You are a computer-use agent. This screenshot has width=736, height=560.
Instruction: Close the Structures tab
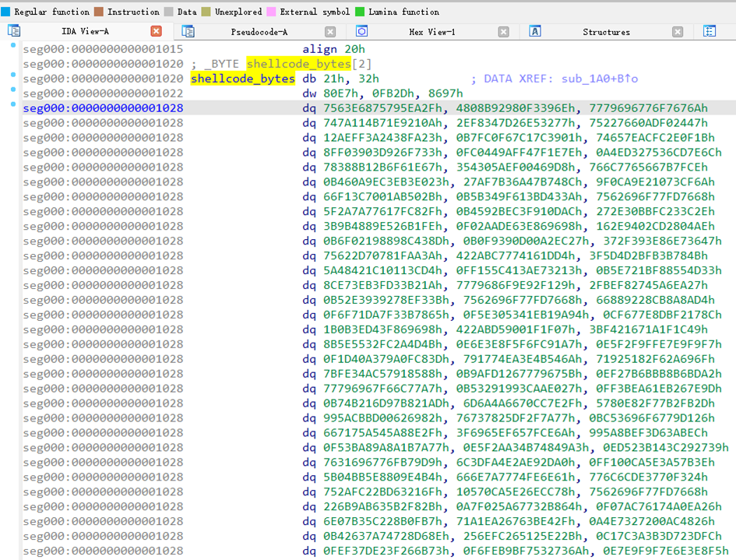[678, 31]
